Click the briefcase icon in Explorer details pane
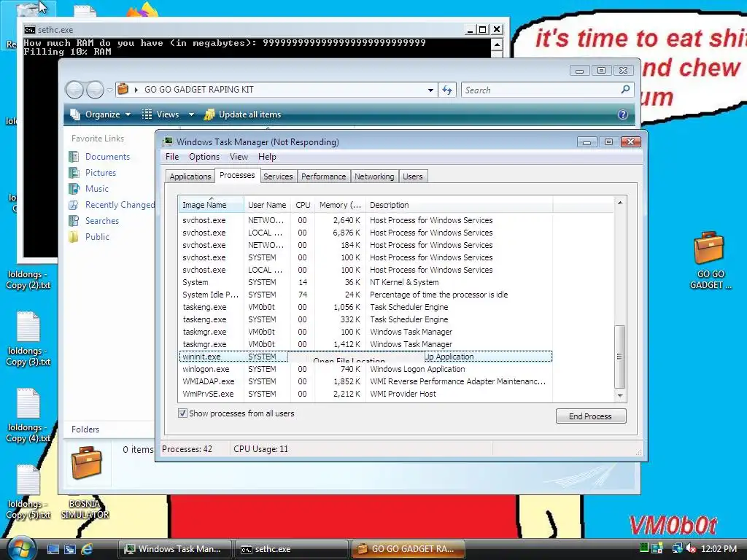Screen dimensions: 747x560 point(86,462)
